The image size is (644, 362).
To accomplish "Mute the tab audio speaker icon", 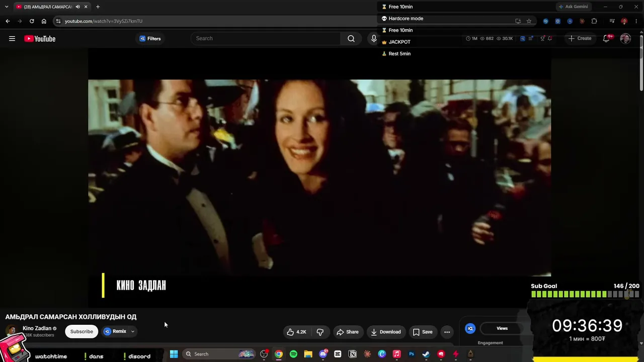I will click(x=77, y=7).
